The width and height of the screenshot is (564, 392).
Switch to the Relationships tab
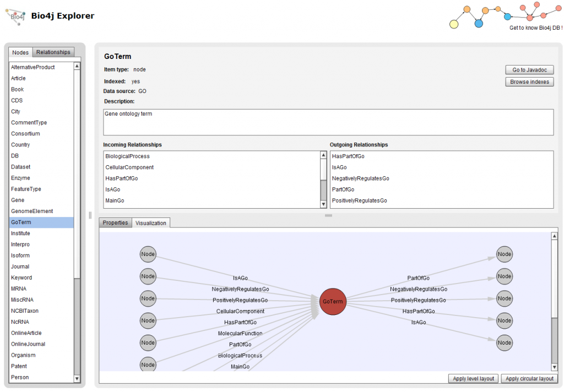click(x=53, y=52)
